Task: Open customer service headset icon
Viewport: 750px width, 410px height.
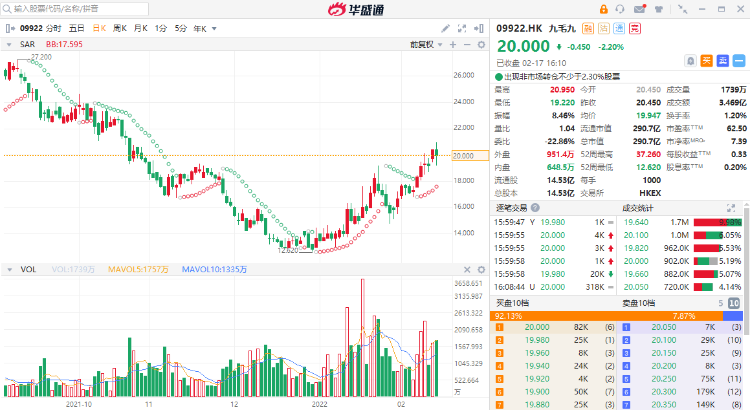Action: tap(621, 9)
